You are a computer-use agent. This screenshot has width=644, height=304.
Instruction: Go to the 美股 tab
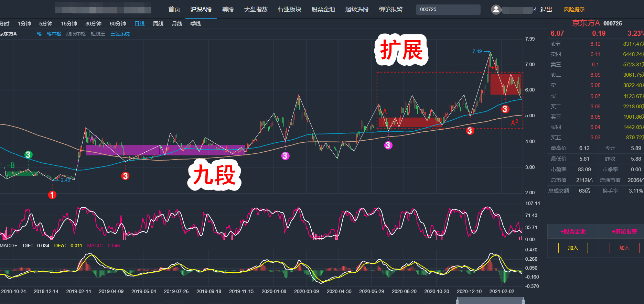[x=228, y=9]
